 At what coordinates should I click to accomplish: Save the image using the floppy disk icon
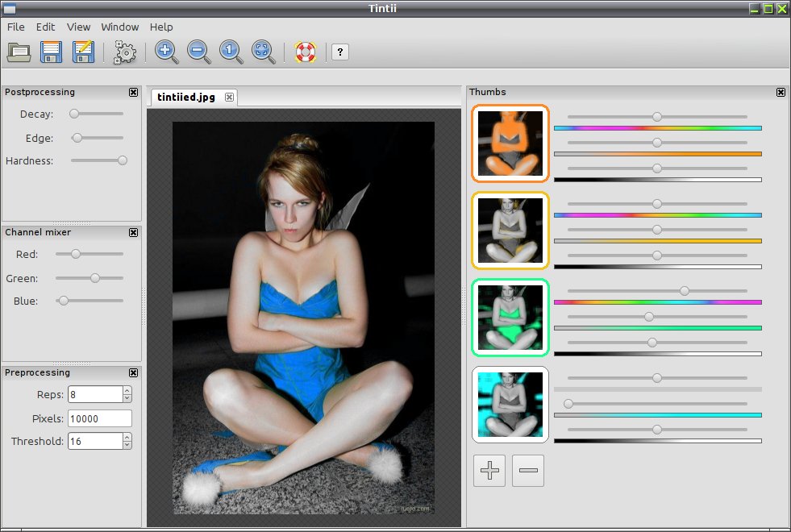[51, 52]
